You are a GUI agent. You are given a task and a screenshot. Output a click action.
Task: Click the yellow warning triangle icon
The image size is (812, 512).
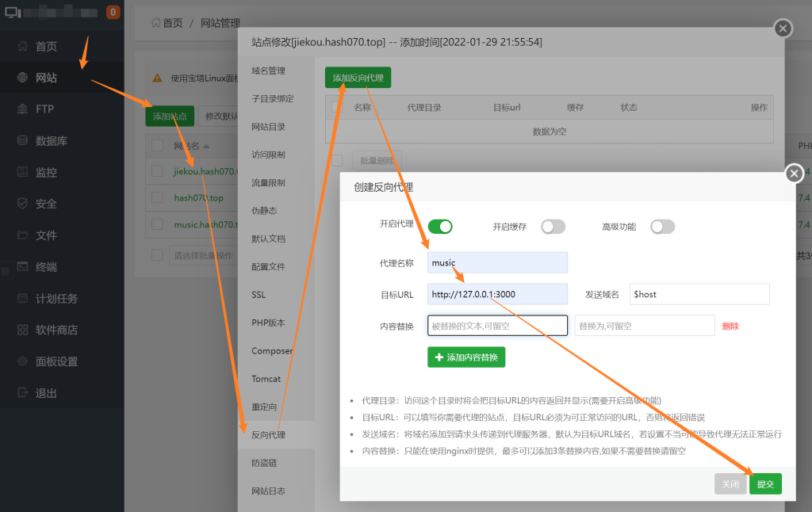pos(158,78)
